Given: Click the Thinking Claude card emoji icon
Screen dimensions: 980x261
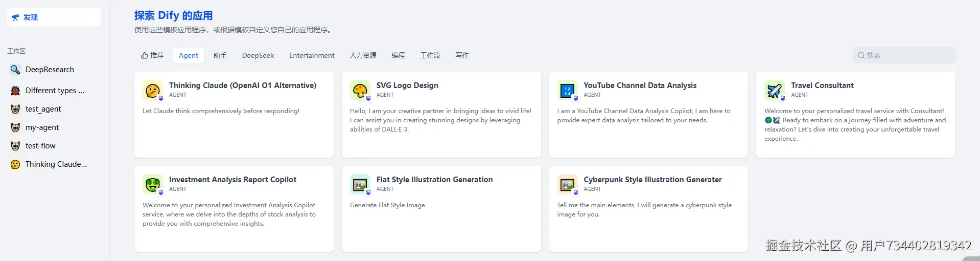Looking at the screenshot, I should click(x=152, y=90).
